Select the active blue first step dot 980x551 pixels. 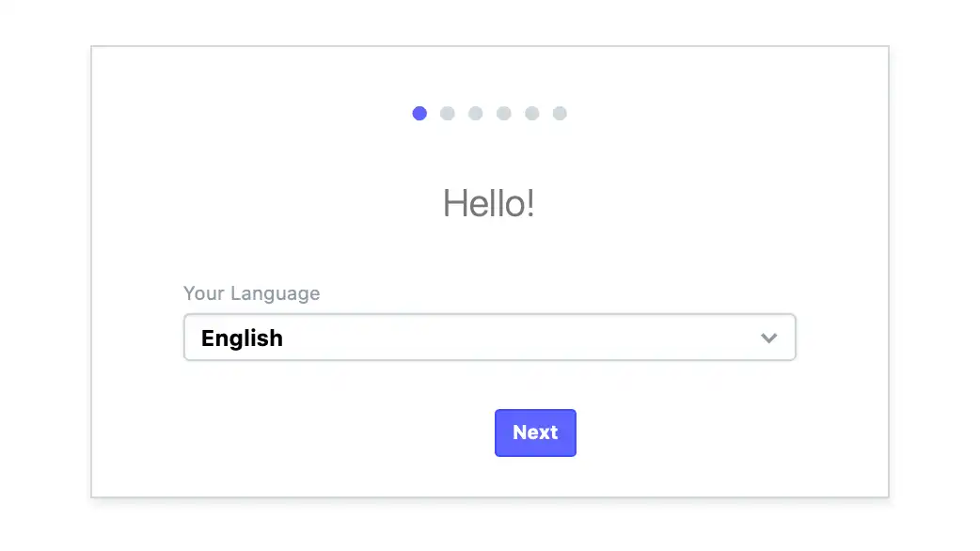(x=419, y=113)
